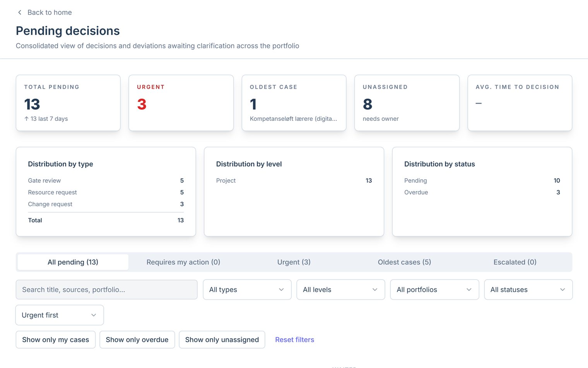588x368 pixels.
Task: Open the Unassigned summary card
Action: pos(407,103)
